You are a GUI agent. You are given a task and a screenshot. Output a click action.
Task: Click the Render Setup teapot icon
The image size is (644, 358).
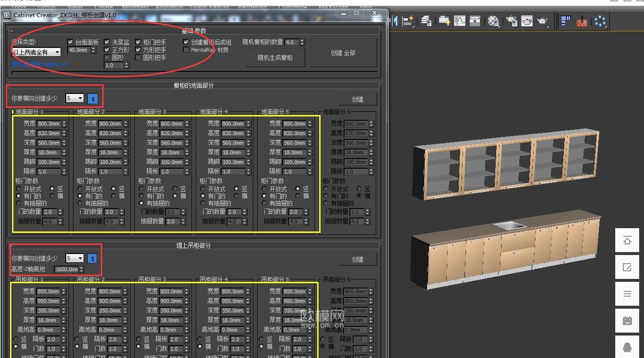coord(512,21)
